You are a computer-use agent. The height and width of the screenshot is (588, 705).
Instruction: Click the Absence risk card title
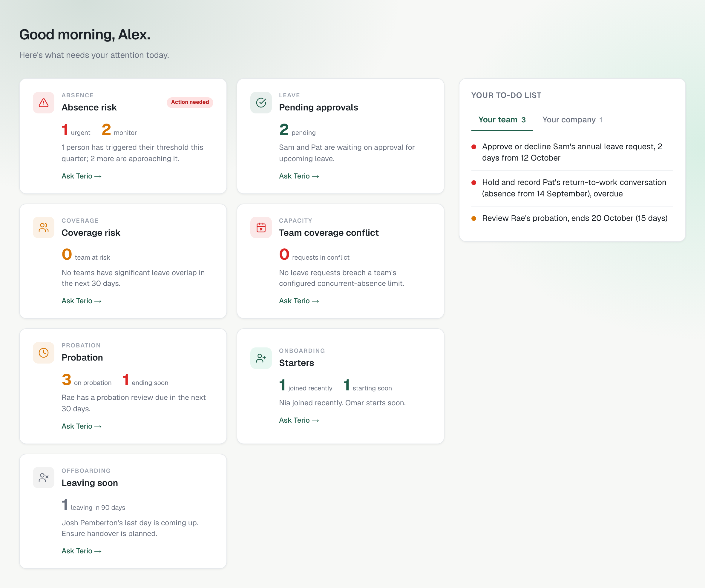click(x=89, y=107)
